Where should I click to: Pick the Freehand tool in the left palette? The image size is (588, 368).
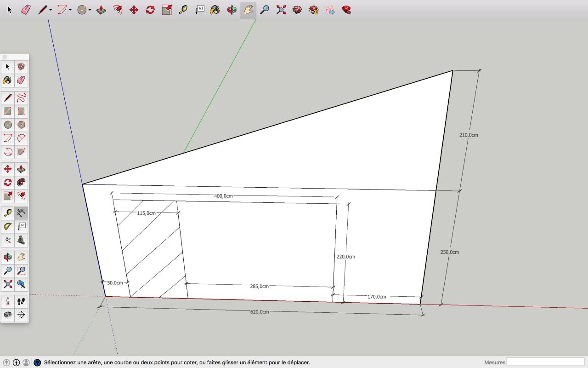(x=21, y=98)
